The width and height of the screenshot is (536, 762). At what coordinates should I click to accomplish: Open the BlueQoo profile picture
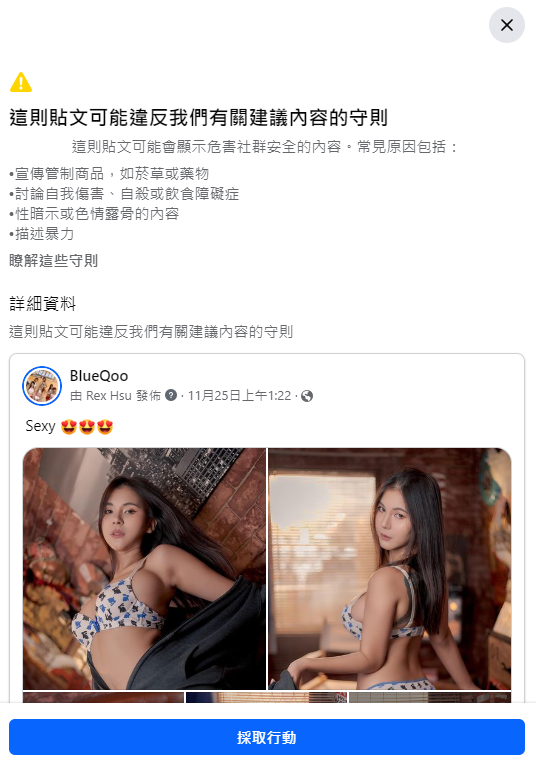[x=42, y=386]
